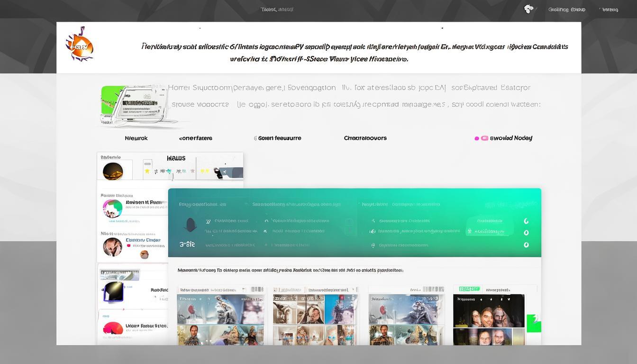The image size is (637, 364).
Task: Toggle the pink dot next to 'swovled Noday'
Action: pos(477,138)
